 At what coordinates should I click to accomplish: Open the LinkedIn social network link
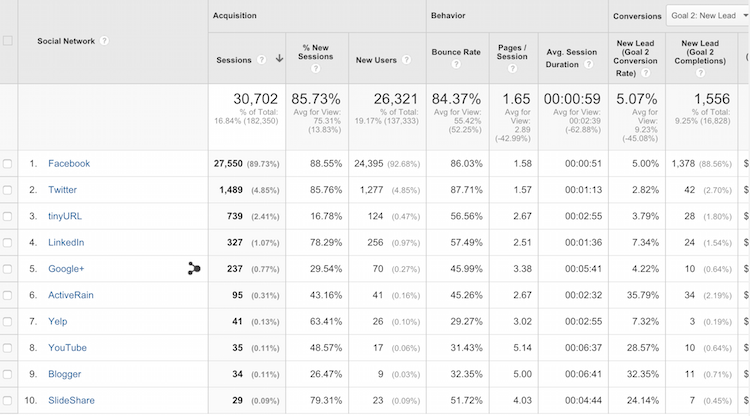coord(66,242)
